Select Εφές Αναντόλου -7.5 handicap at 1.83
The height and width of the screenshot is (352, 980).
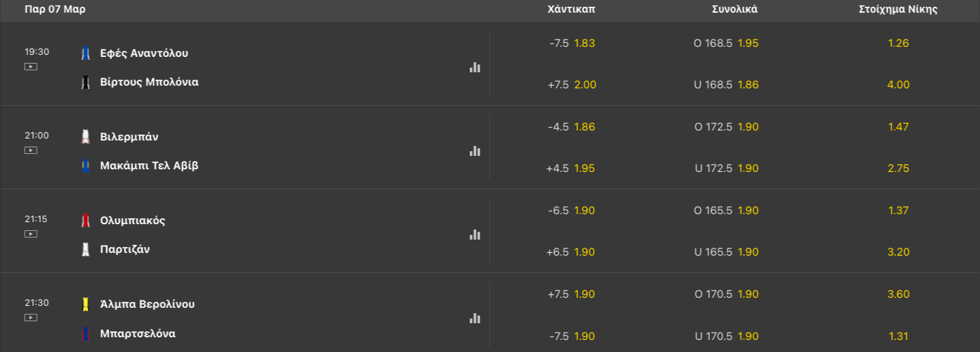571,43
